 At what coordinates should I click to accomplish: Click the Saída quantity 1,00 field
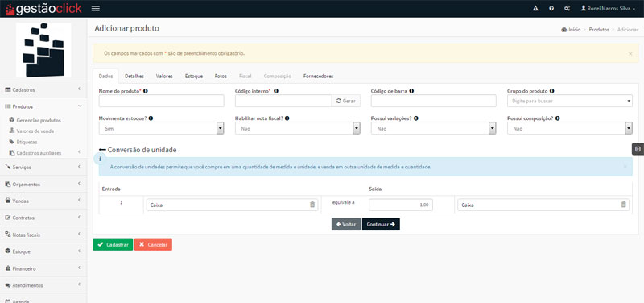(x=401, y=205)
